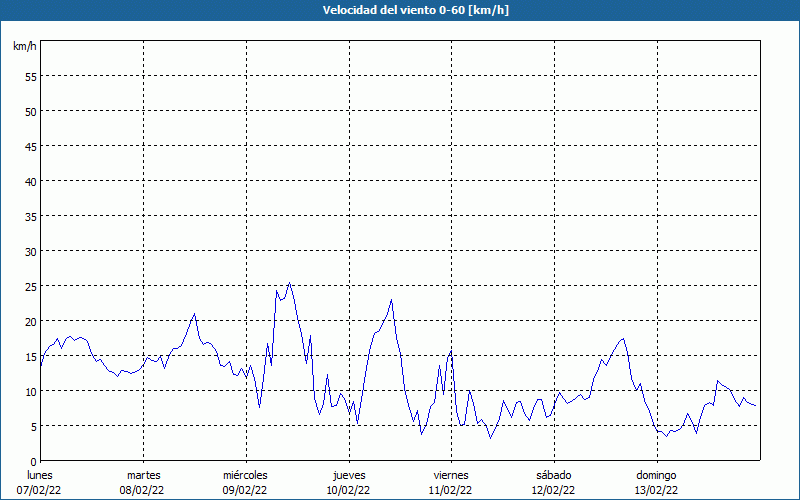
Task: Click the date label 10/02/22
Action: [x=348, y=490]
